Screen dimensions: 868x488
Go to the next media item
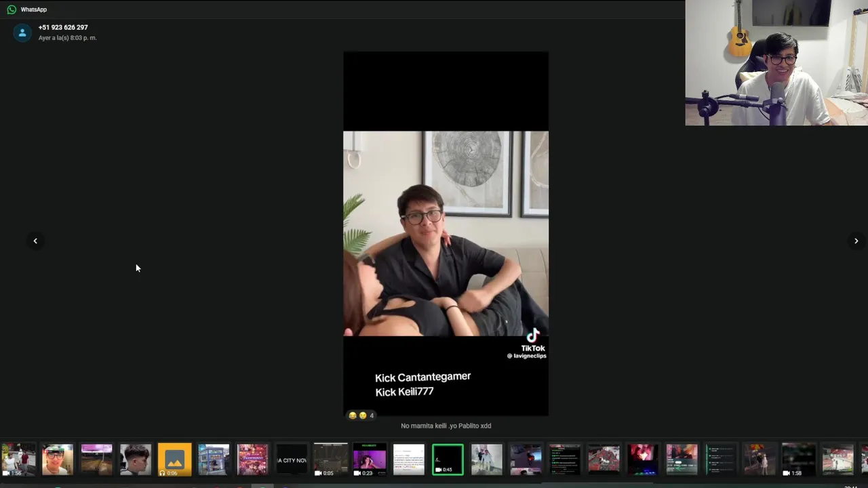tap(856, 241)
